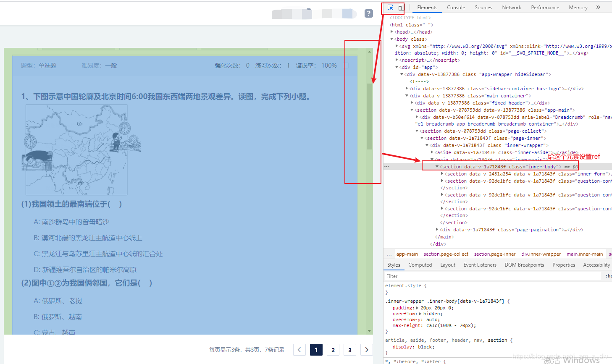Collapse the inner-wrapper div node
The image size is (612, 364).
pyautogui.click(x=427, y=145)
